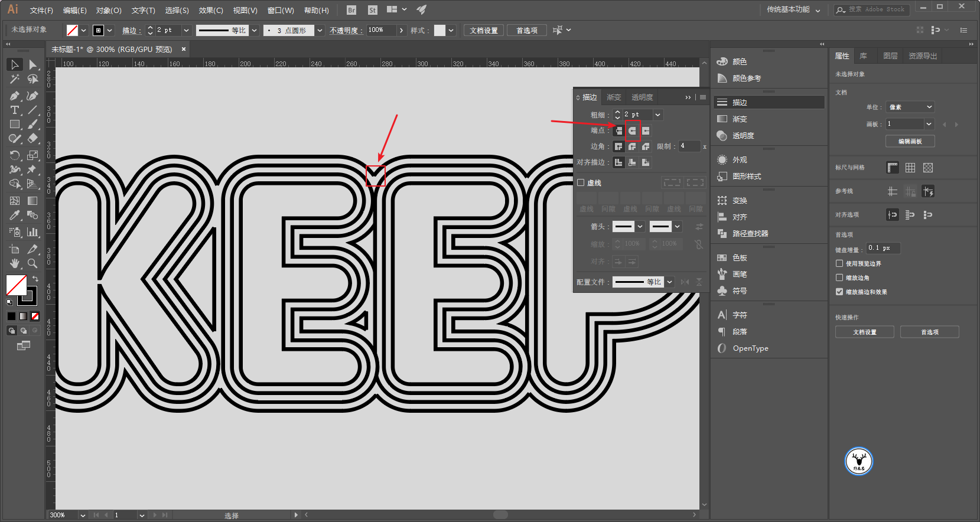Open stroke weight dropdown in Stroke panel
Image resolution: width=980 pixels, height=522 pixels.
[657, 115]
